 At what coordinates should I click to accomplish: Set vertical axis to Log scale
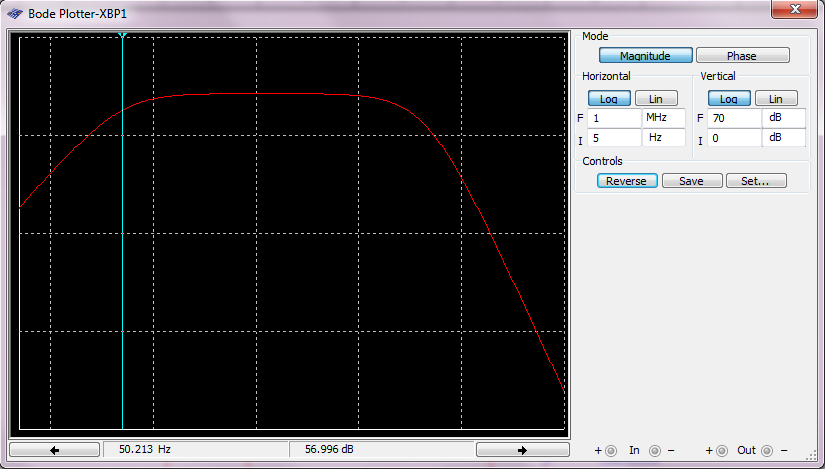(x=729, y=98)
